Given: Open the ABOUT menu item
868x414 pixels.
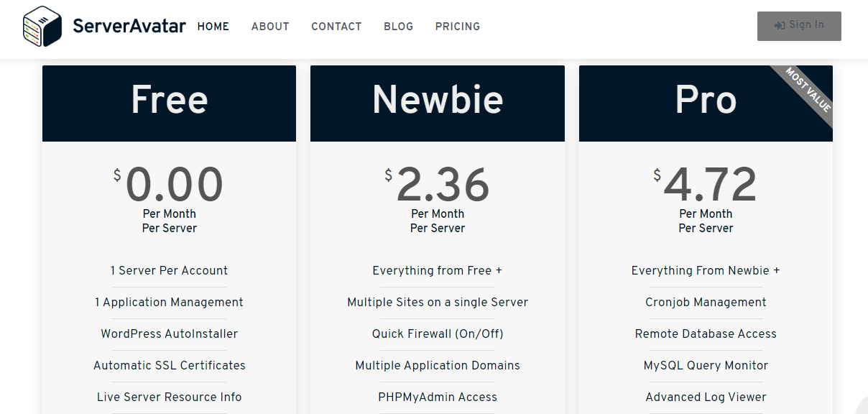Looking at the screenshot, I should point(270,27).
